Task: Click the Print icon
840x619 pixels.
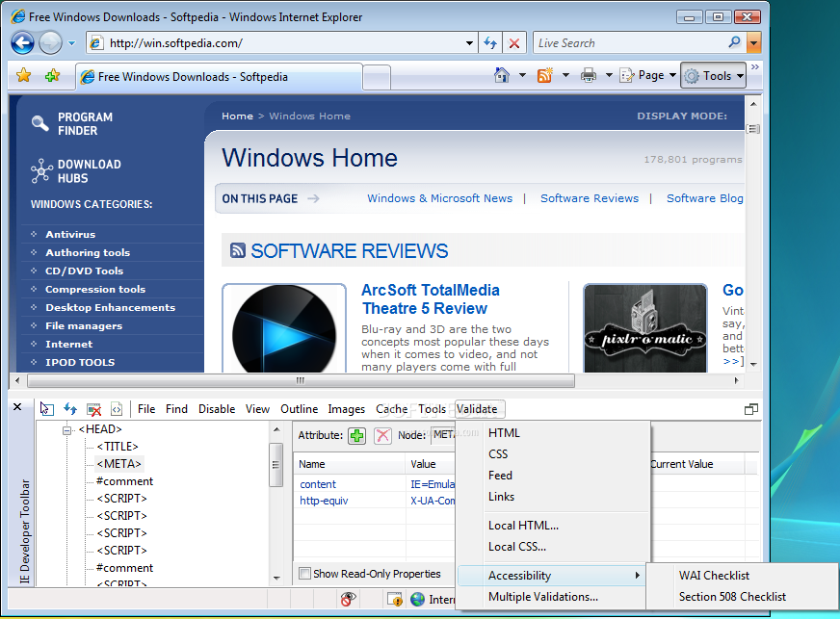Action: click(589, 75)
